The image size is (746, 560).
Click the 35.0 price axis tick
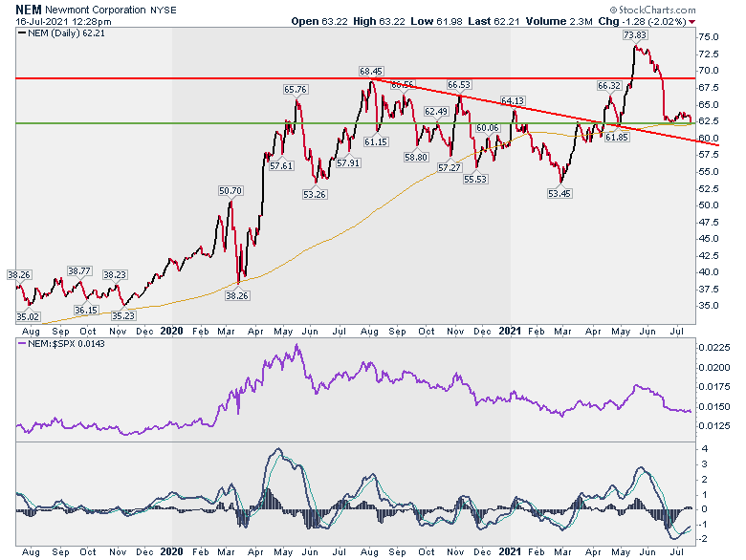[709, 306]
